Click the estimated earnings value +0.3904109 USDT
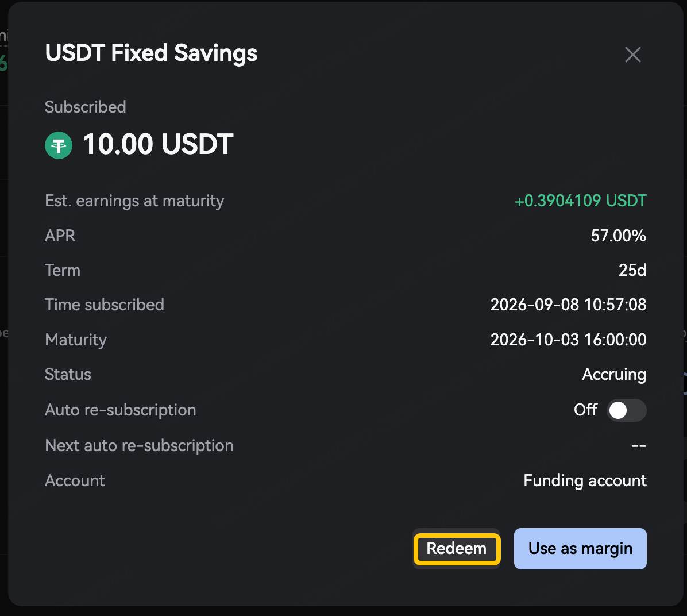The height and width of the screenshot is (616, 687). 581,201
